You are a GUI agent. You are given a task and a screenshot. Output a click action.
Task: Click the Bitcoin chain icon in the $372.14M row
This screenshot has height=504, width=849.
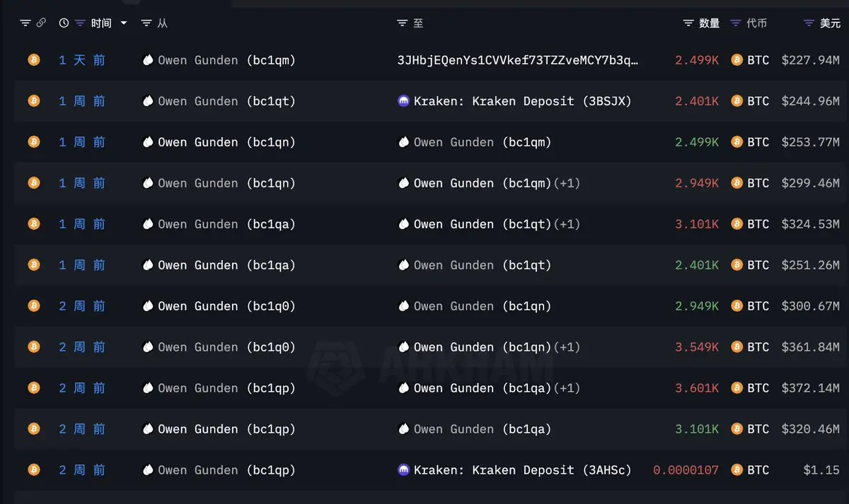[34, 388]
